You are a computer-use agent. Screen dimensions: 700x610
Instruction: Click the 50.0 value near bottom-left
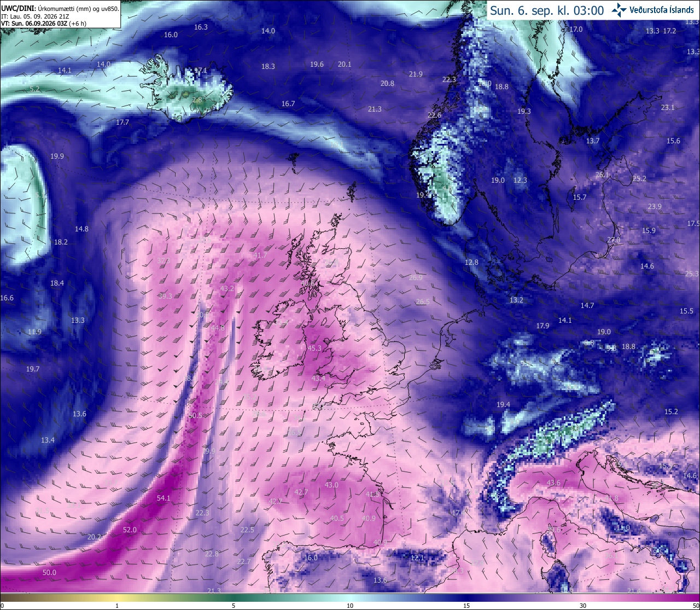[49, 572]
